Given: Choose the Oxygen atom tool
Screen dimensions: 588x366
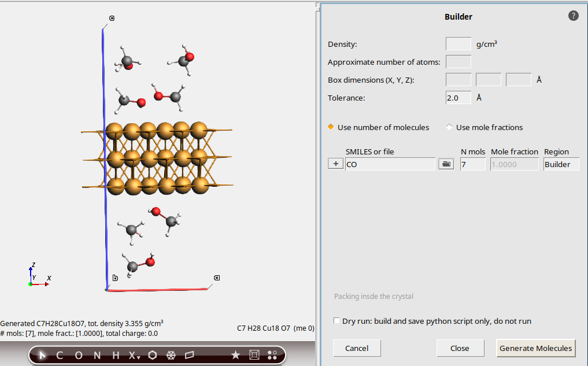Looking at the screenshot, I should click(x=79, y=355).
